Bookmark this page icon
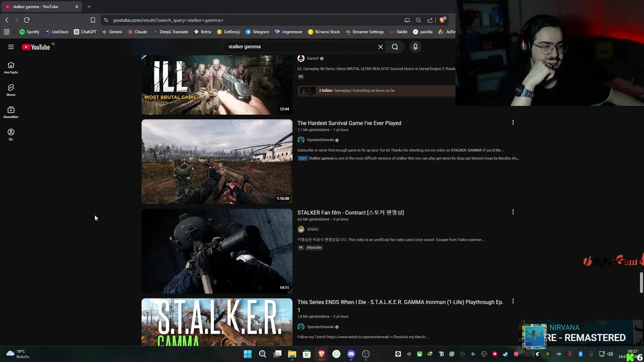The height and width of the screenshot is (362, 644). 93,20
